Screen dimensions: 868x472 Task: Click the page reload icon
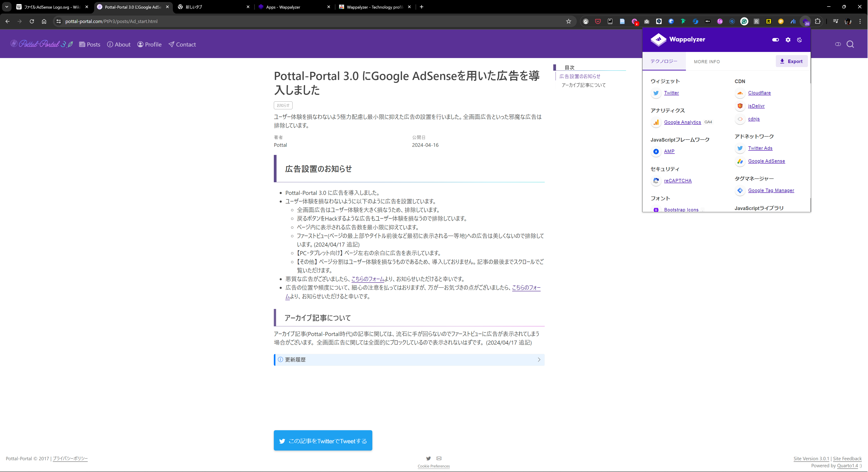click(32, 21)
